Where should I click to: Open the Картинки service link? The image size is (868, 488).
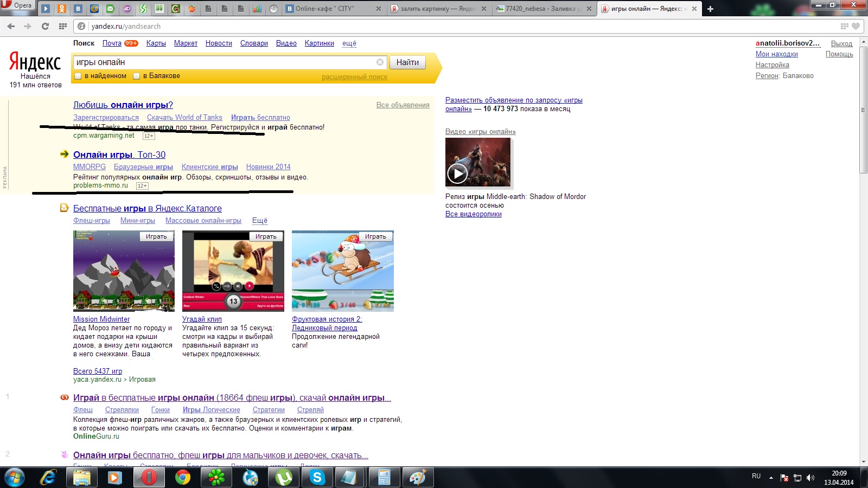pyautogui.click(x=320, y=43)
